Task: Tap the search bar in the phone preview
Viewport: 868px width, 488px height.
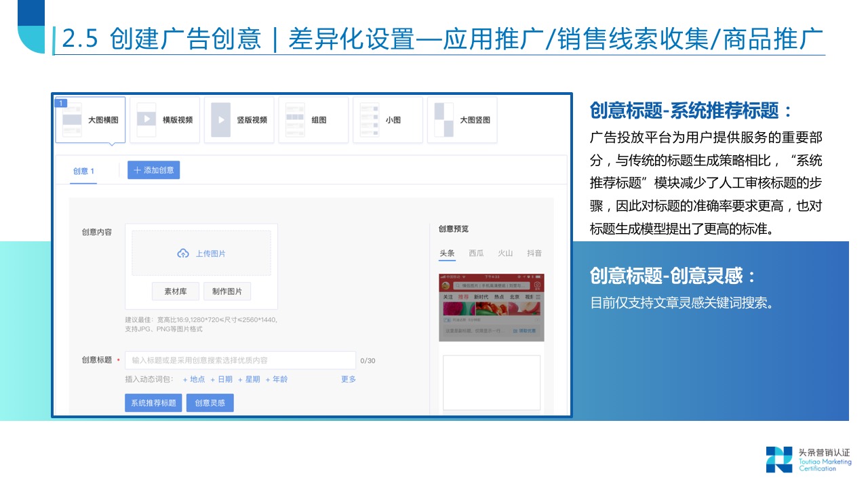Action: [492, 285]
